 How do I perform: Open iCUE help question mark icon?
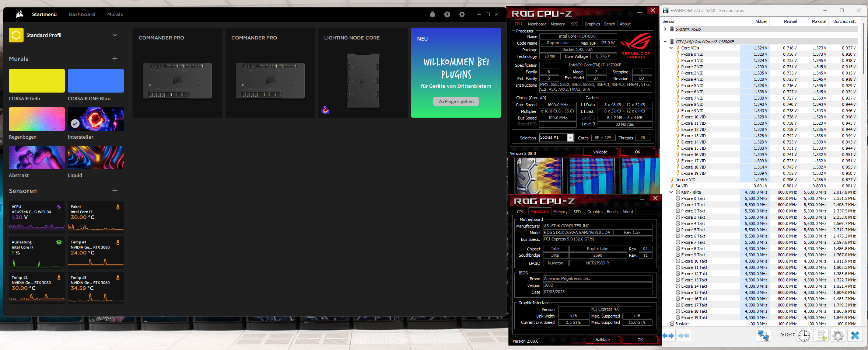447,14
